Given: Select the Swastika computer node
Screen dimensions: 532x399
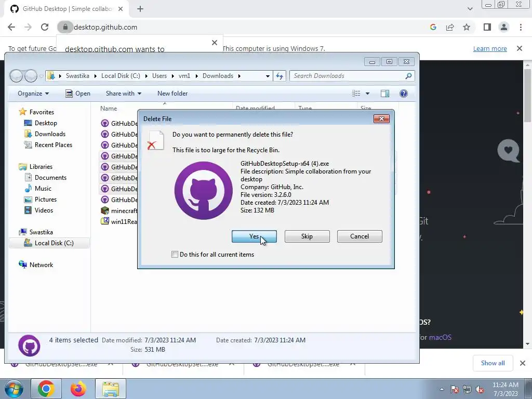Looking at the screenshot, I should click(x=41, y=232).
